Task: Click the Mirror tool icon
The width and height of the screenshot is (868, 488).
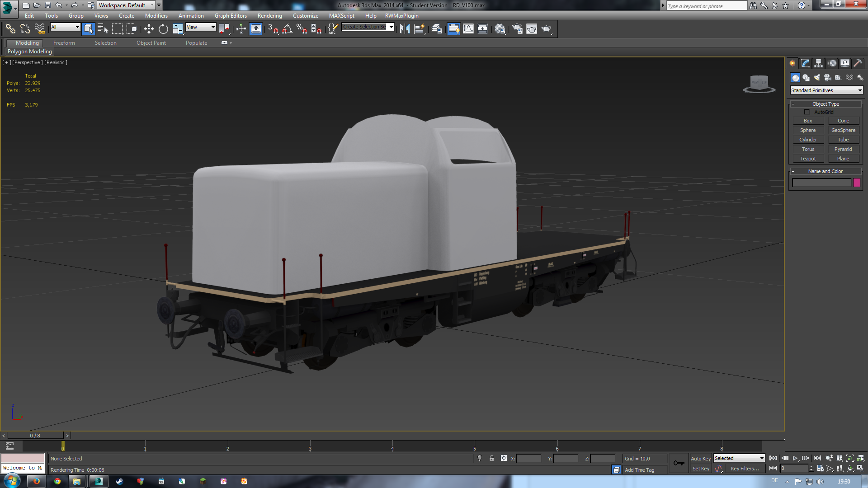Action: pyautogui.click(x=405, y=29)
